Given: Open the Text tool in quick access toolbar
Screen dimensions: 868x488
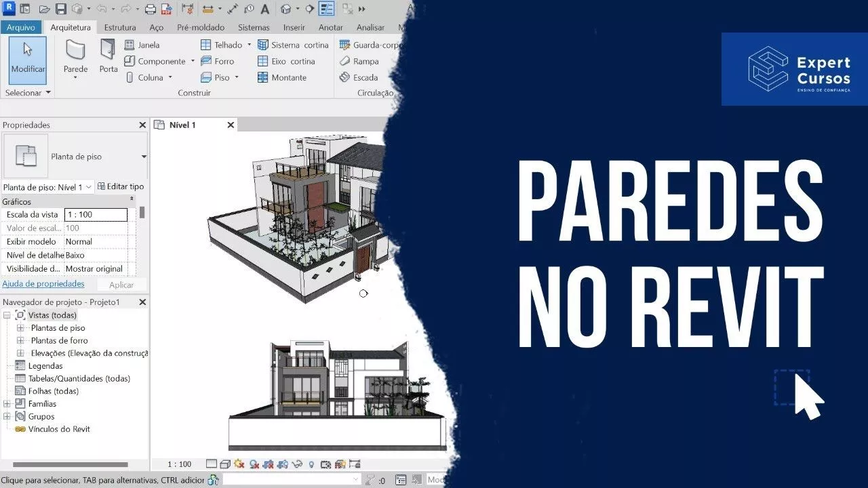Looking at the screenshot, I should [264, 9].
